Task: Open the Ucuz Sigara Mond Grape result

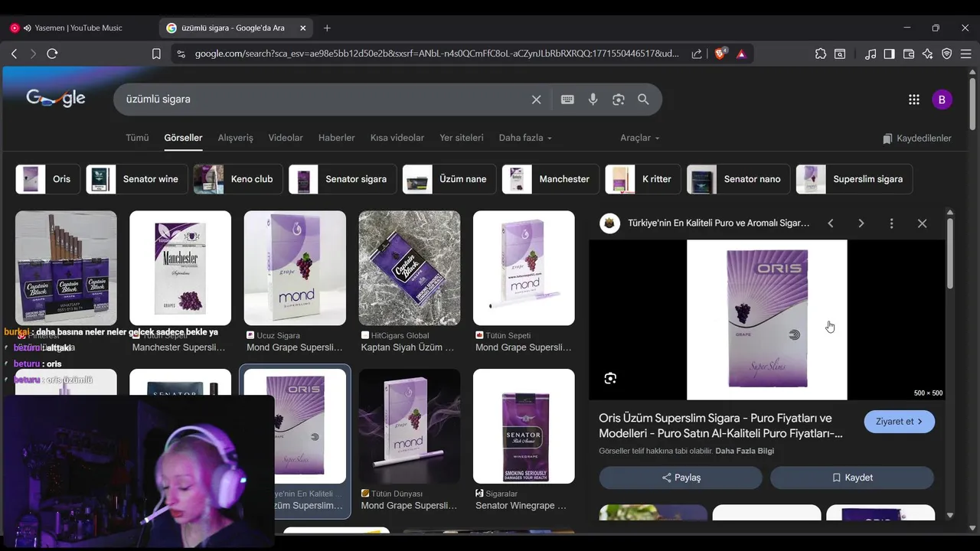Action: click(295, 268)
